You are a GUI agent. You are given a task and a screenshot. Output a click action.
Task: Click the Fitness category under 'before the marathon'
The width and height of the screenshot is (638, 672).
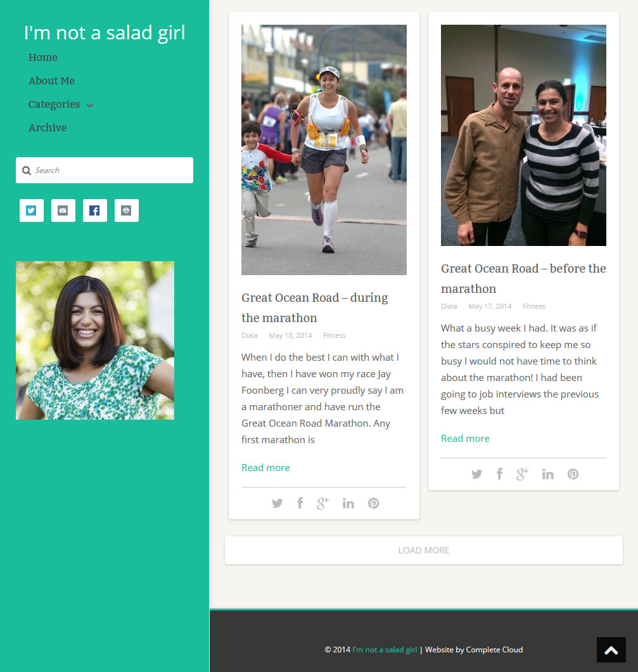click(534, 306)
